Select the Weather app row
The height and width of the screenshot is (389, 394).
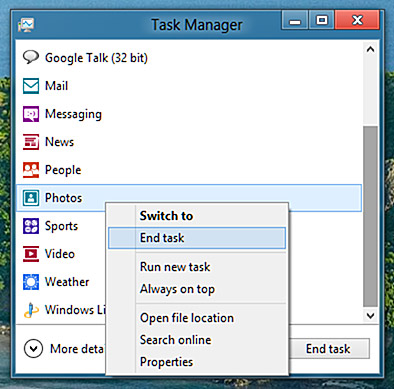click(x=61, y=282)
